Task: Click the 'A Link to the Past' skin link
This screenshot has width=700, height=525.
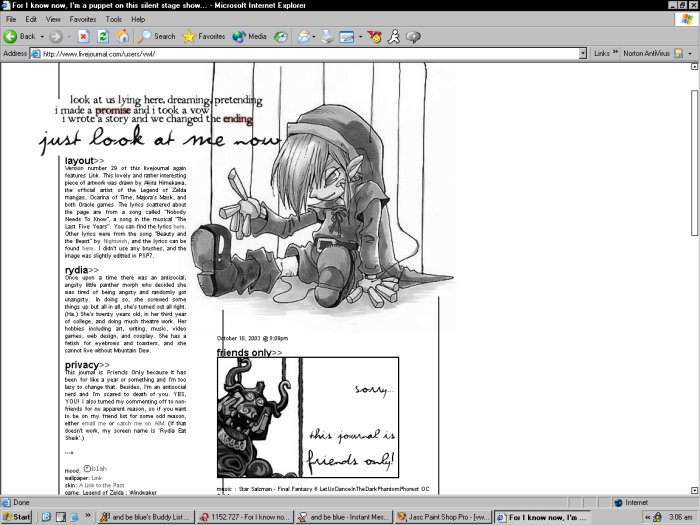Action: pos(102,485)
